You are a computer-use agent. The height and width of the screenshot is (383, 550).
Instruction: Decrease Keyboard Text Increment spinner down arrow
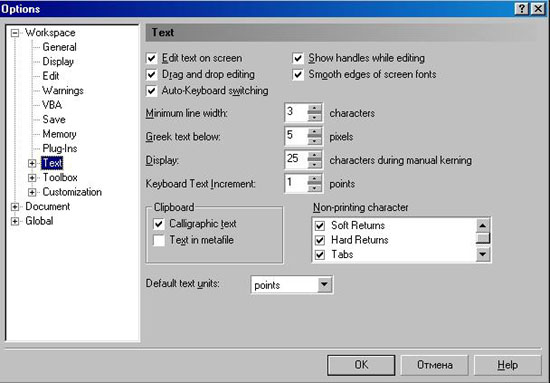click(314, 188)
